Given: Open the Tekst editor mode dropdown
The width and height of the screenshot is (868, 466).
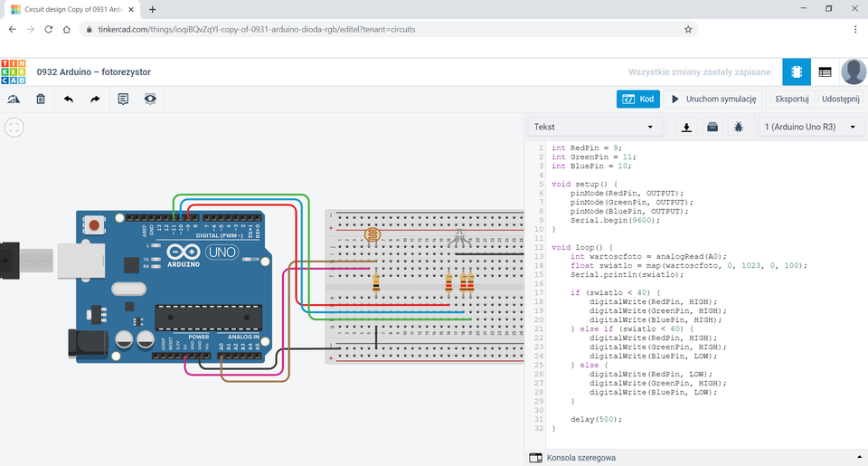Looking at the screenshot, I should point(594,127).
